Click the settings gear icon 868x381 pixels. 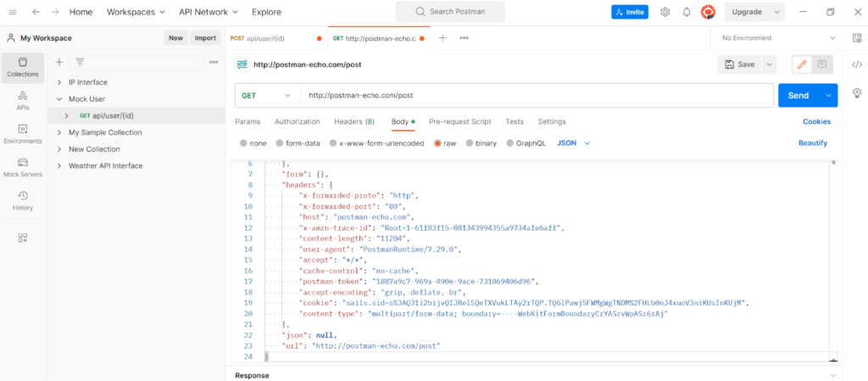point(665,12)
